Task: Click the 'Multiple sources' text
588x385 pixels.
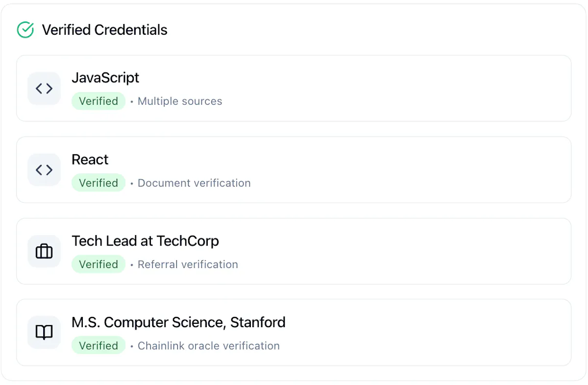Action: coord(180,101)
